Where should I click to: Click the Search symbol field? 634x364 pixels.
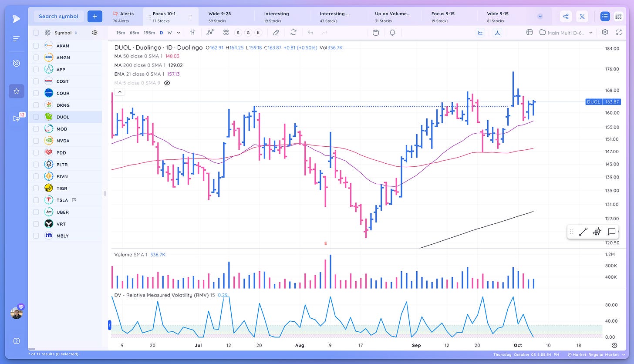pyautogui.click(x=59, y=17)
